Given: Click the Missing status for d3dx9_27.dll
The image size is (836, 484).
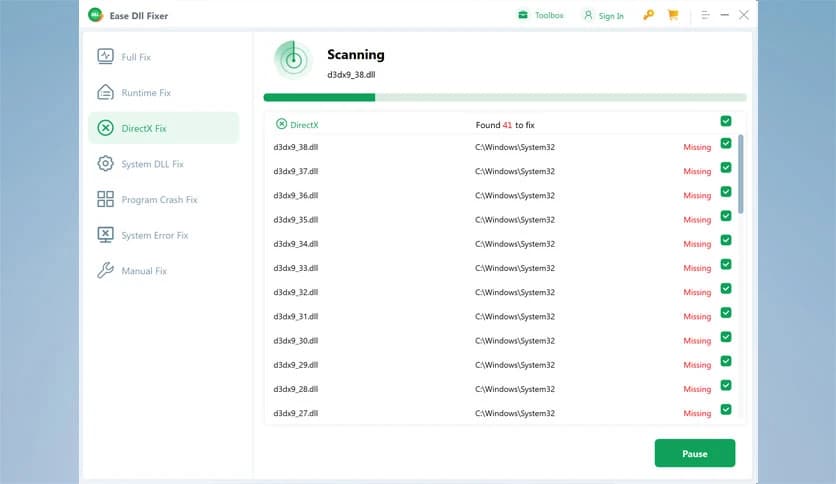Looking at the screenshot, I should (697, 413).
